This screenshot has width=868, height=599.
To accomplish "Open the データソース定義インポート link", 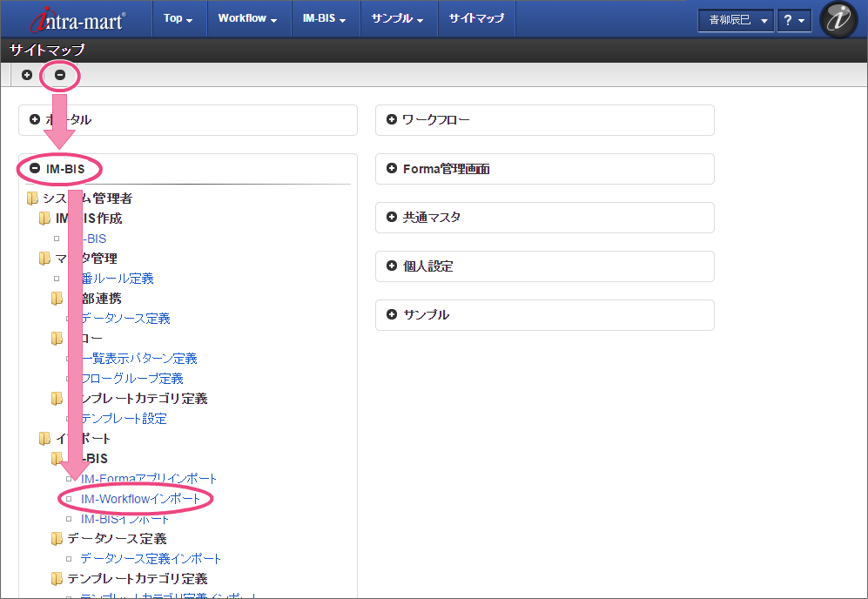I will tap(151, 559).
